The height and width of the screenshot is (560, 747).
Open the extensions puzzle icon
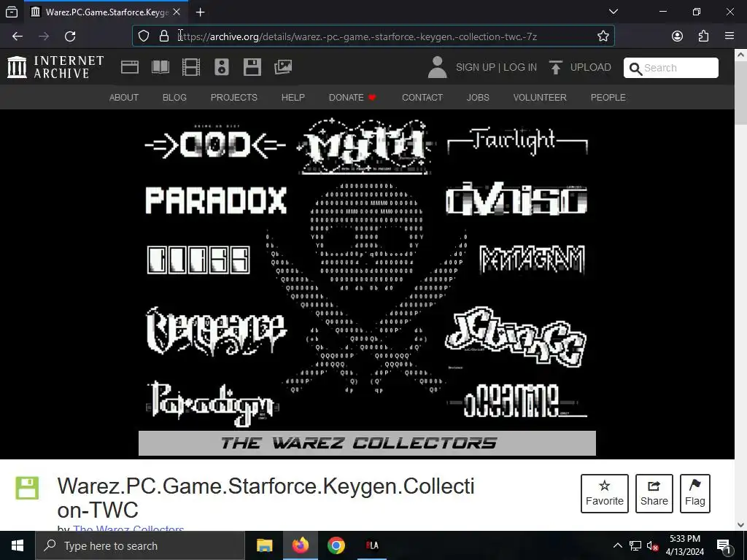[703, 36]
